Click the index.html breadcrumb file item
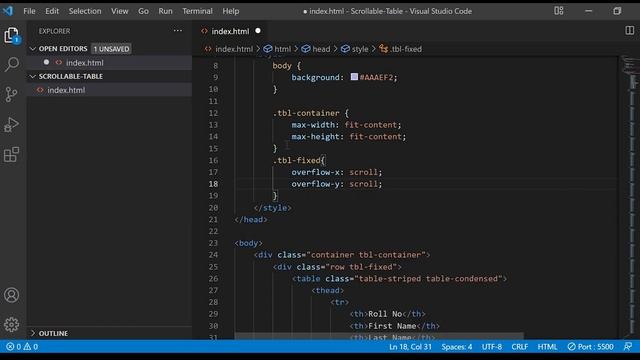The width and height of the screenshot is (640, 360). 229,49
